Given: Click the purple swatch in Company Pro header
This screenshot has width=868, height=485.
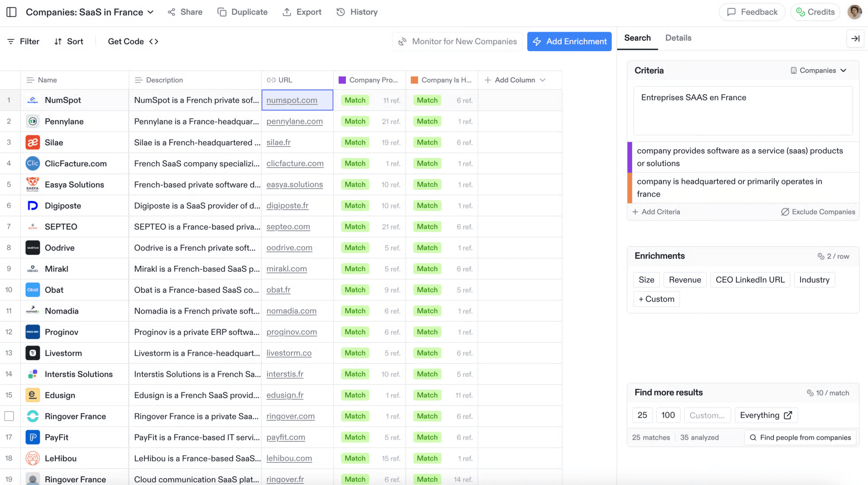Looking at the screenshot, I should click(342, 80).
